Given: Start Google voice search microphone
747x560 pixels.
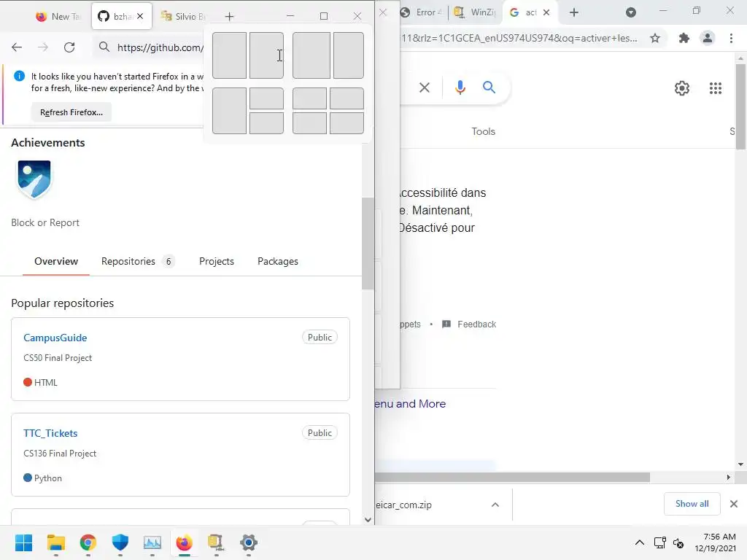Looking at the screenshot, I should tap(460, 87).
